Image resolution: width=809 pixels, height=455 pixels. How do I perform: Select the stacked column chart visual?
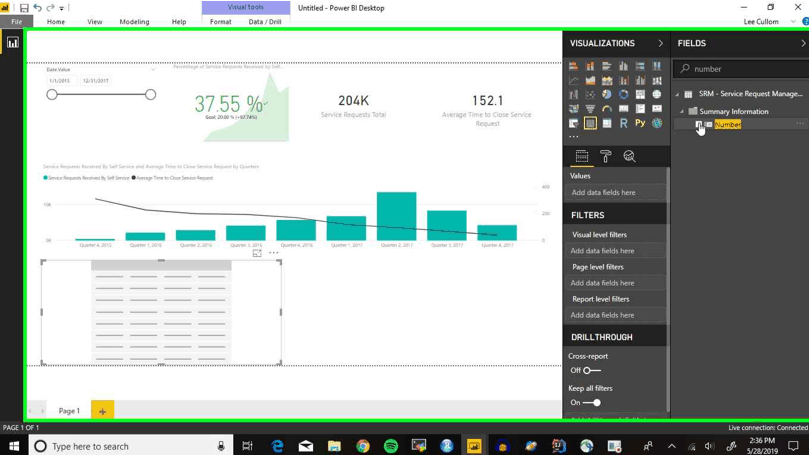click(590, 66)
